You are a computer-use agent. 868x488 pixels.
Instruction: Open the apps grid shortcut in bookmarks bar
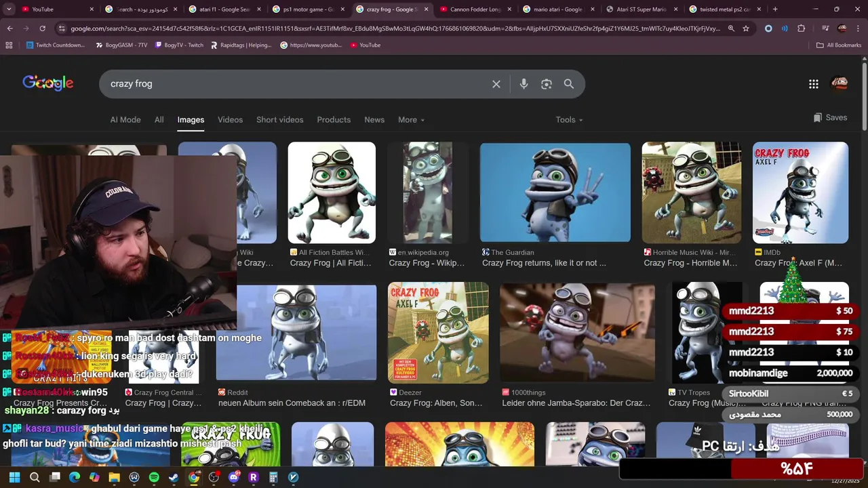[x=9, y=45]
